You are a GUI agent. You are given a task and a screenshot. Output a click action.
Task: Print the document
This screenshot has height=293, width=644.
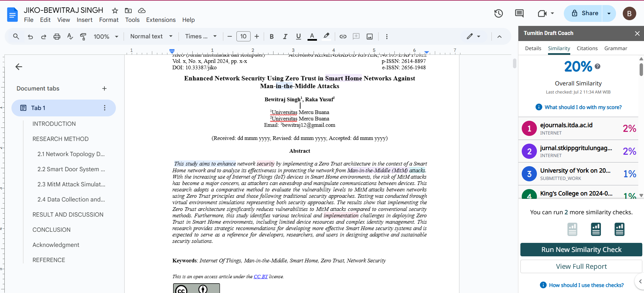coord(57,36)
